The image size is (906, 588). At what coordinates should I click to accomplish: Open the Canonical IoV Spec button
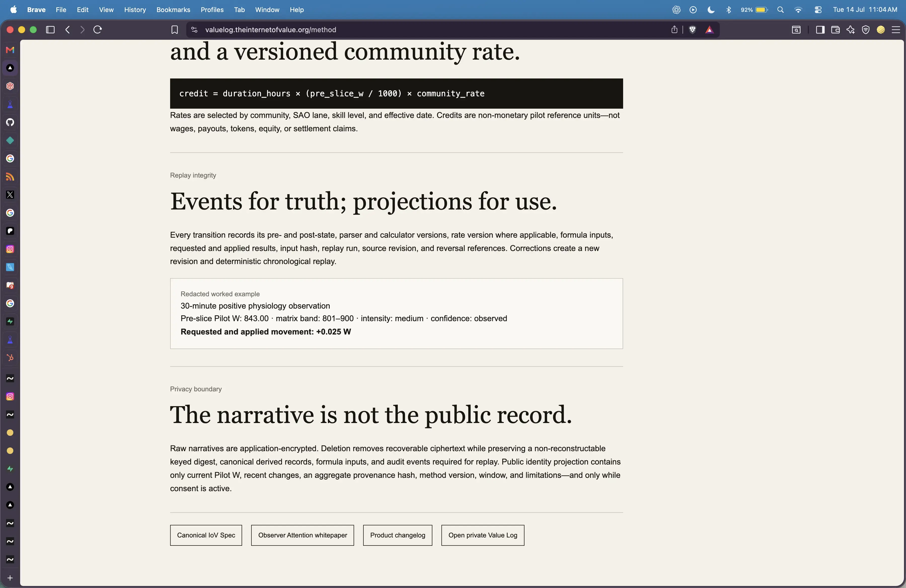click(x=206, y=535)
